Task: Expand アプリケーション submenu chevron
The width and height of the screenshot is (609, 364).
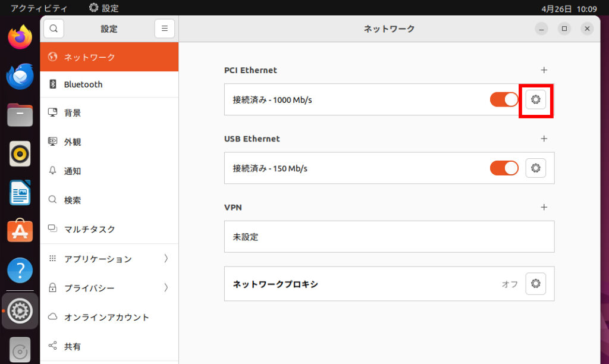Action: pos(166,258)
